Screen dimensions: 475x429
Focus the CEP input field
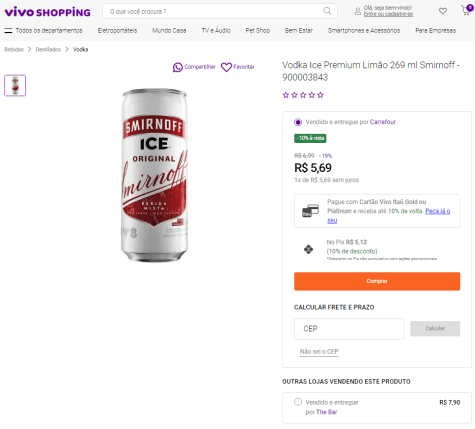[349, 329]
